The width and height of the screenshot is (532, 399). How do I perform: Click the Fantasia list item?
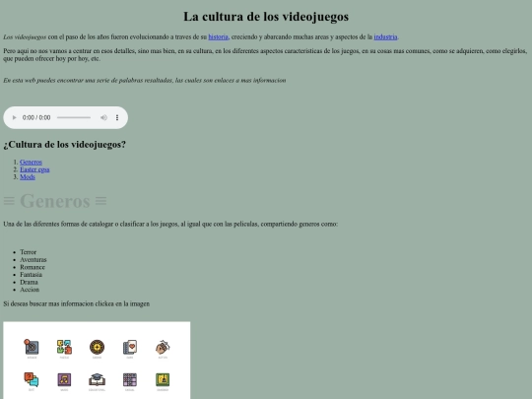(x=31, y=275)
